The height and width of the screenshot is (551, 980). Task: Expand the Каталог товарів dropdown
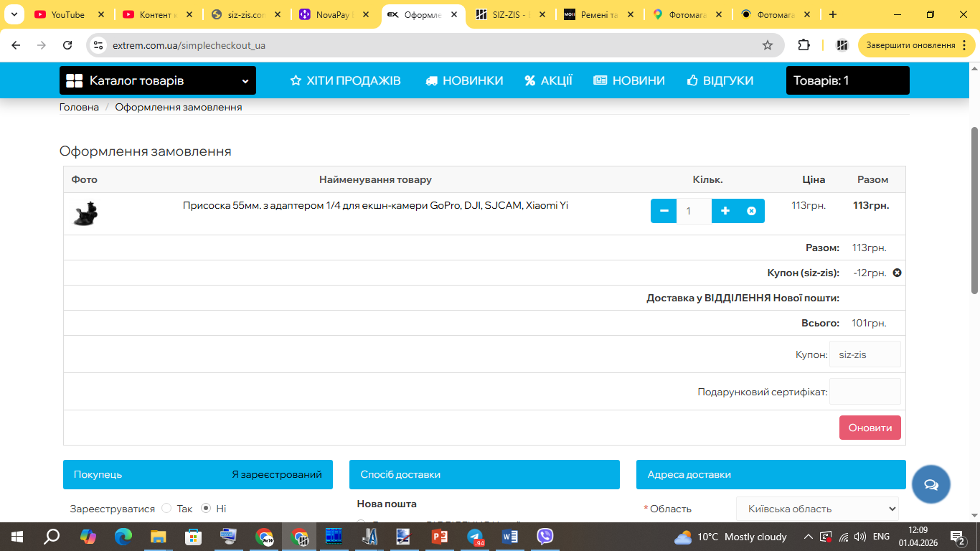[157, 80]
